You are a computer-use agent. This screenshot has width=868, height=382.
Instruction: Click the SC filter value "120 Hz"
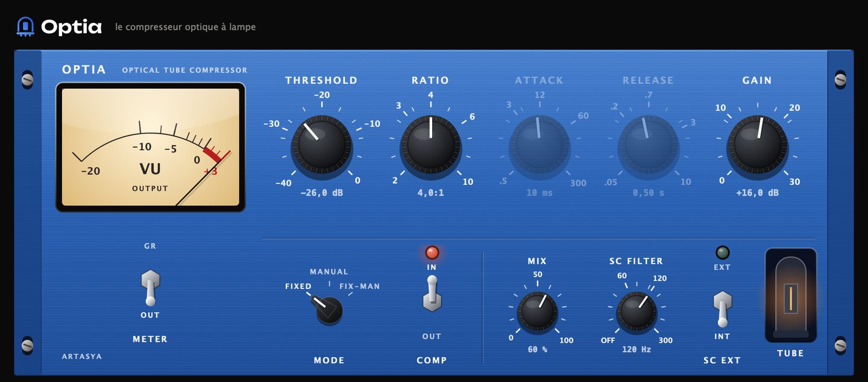636,349
